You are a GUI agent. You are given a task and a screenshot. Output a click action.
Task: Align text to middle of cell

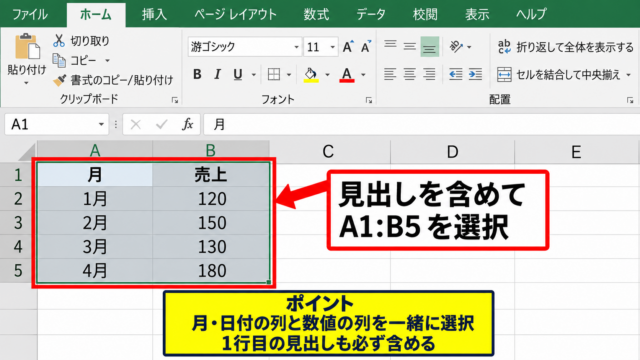409,46
